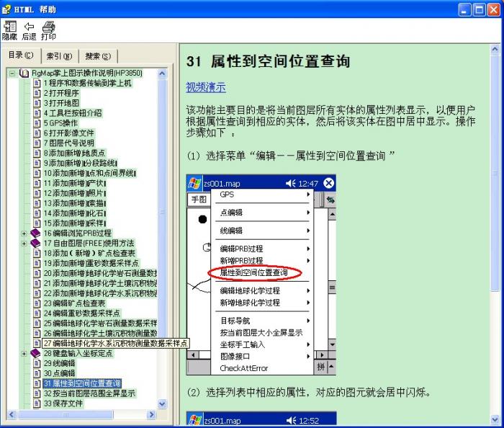This screenshot has height=428, width=504.
Task: Expand the 28 键盘输入坐标定点 node
Action: tap(24, 354)
